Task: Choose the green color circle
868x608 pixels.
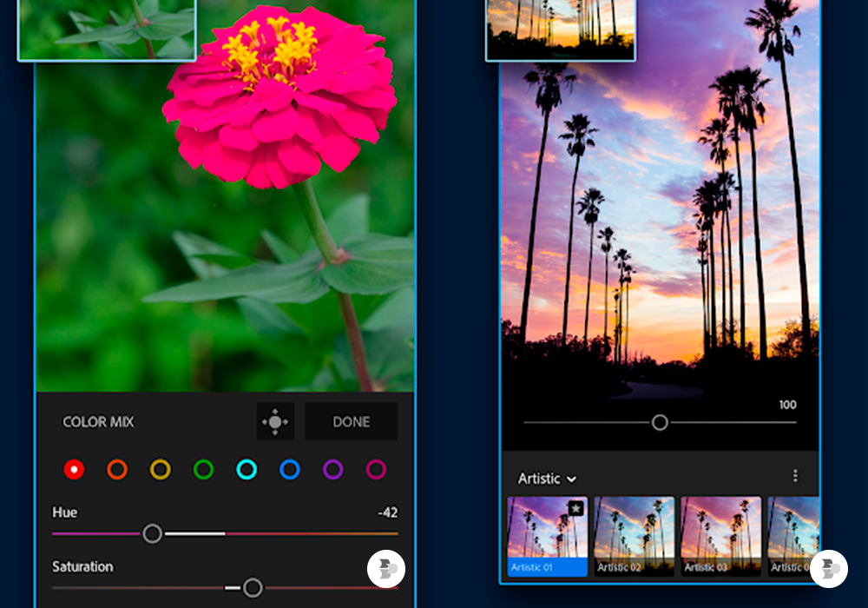Action: [x=203, y=470]
